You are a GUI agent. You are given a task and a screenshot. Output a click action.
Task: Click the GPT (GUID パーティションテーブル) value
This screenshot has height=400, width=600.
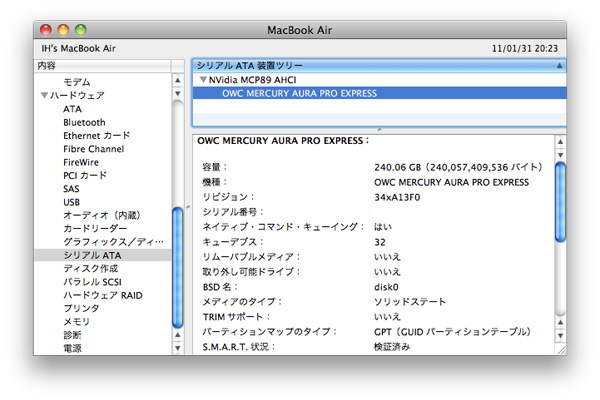(453, 331)
